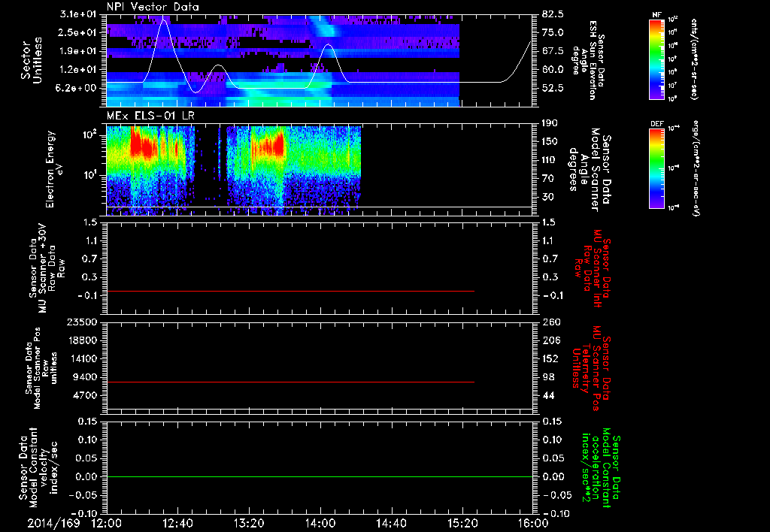
Task: Click the DEF energy flux color bar
Action: [657, 168]
